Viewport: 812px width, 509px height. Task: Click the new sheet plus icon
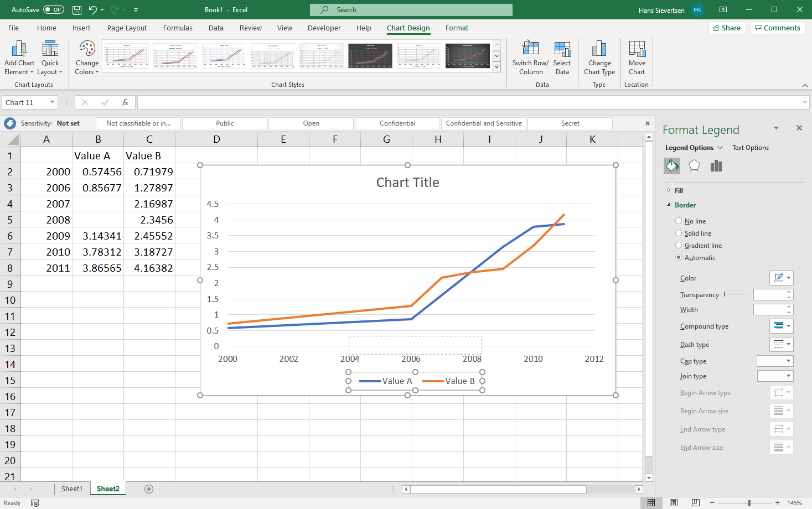pos(148,489)
